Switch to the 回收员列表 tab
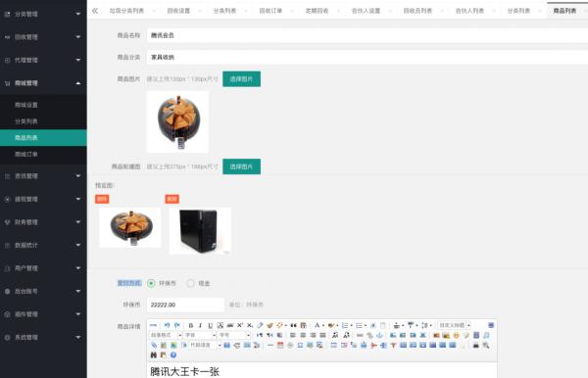The height and width of the screenshot is (378, 588). 417,11
